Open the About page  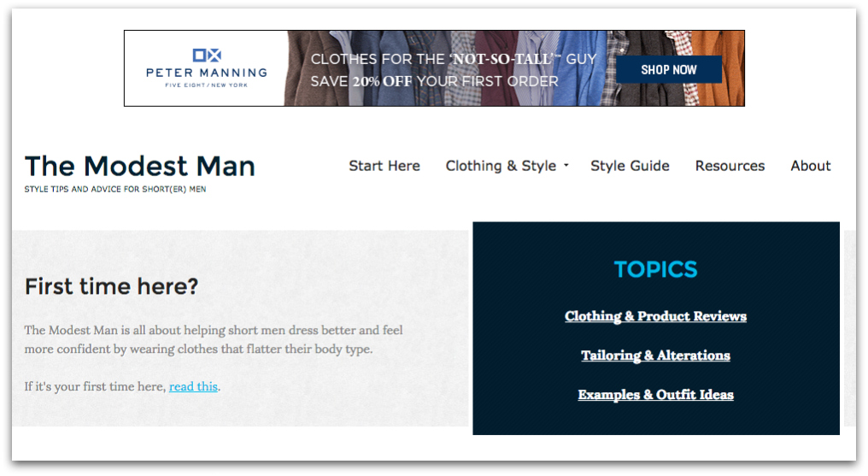(x=811, y=166)
